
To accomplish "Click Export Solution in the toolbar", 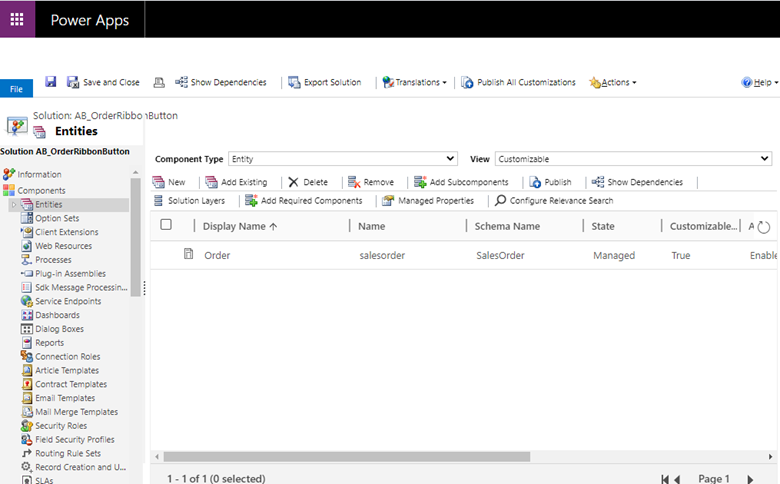I will (325, 82).
